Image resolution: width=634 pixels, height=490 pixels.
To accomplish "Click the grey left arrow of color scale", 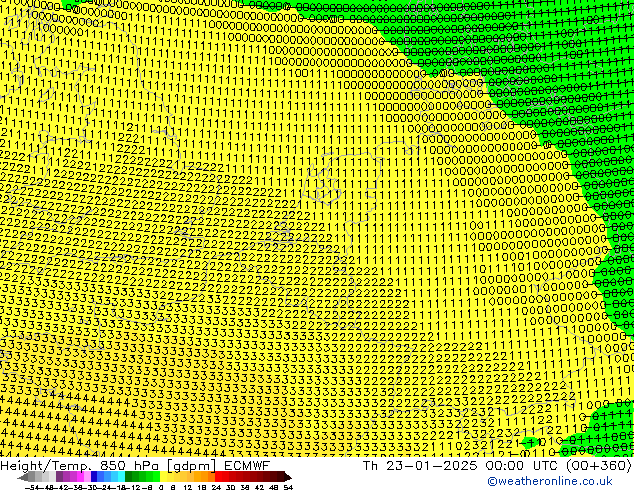I will (22, 477).
